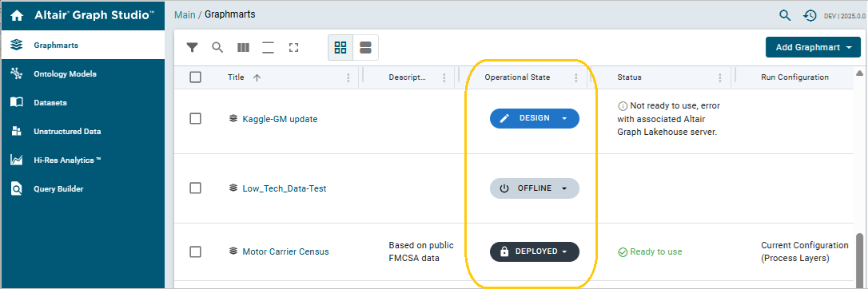868x289 pixels.
Task: Open the Low_Tech_Data-Test graphmart link
Action: (x=285, y=188)
